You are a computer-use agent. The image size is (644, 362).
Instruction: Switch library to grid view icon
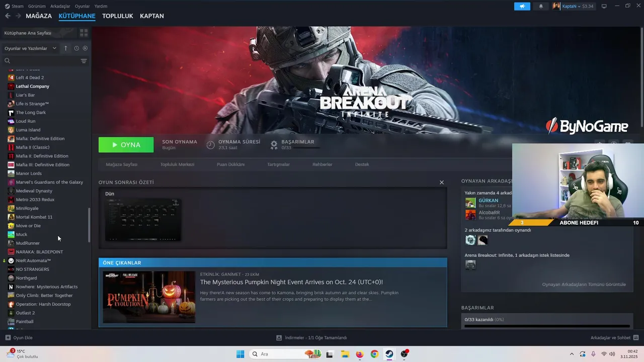pyautogui.click(x=84, y=33)
